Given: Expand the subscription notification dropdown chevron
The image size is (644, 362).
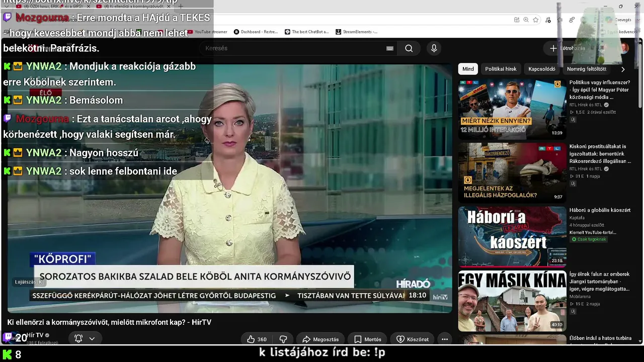Looking at the screenshot, I should click(x=92, y=339).
